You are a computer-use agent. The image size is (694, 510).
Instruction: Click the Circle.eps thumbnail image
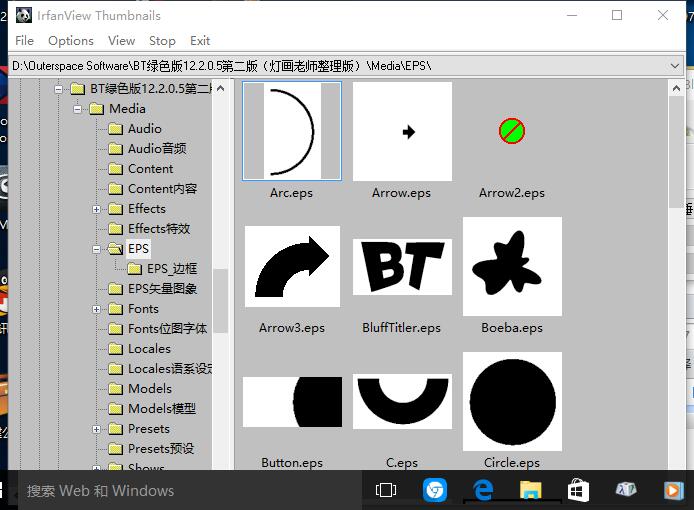(512, 402)
